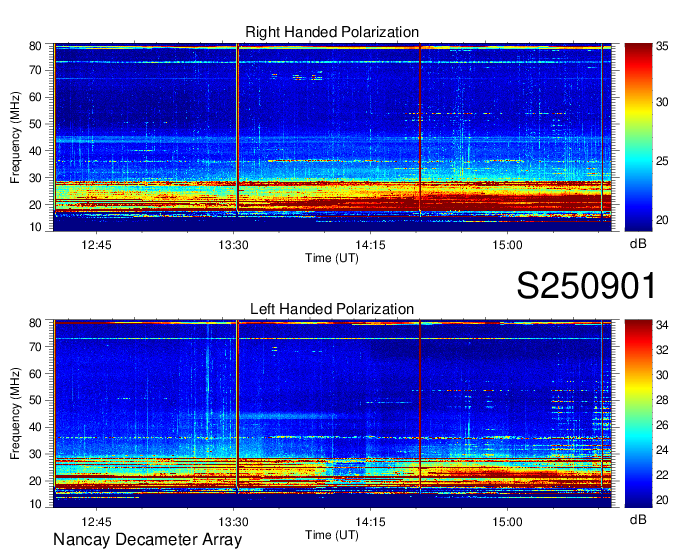This screenshot has width=680, height=552.
Task: Click the 30 MHz tick on Right Handed plot
Action: pos(35,178)
